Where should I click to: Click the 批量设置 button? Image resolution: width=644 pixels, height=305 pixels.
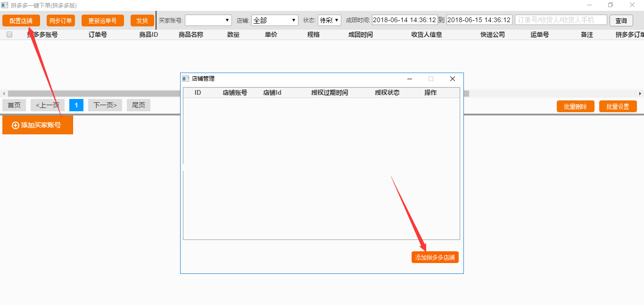tap(618, 107)
